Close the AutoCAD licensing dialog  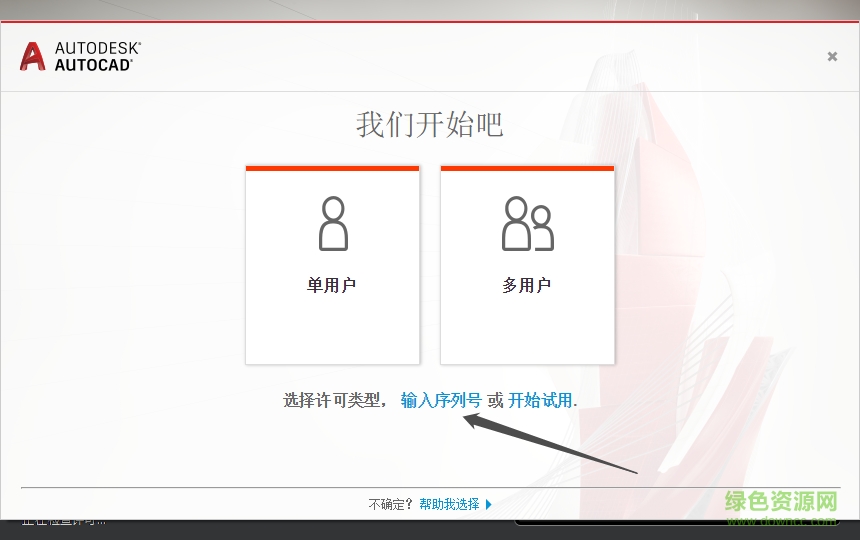click(832, 57)
